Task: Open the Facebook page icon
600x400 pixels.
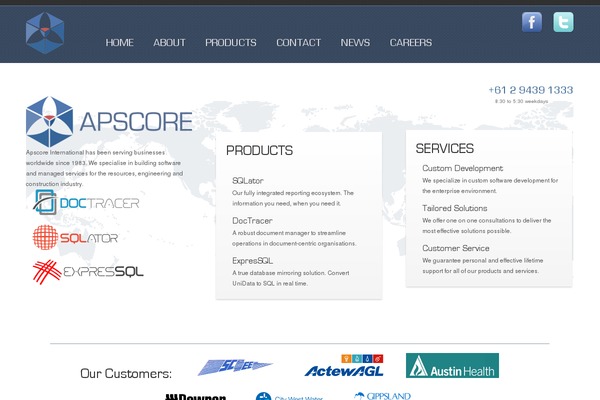Action: 532,22
